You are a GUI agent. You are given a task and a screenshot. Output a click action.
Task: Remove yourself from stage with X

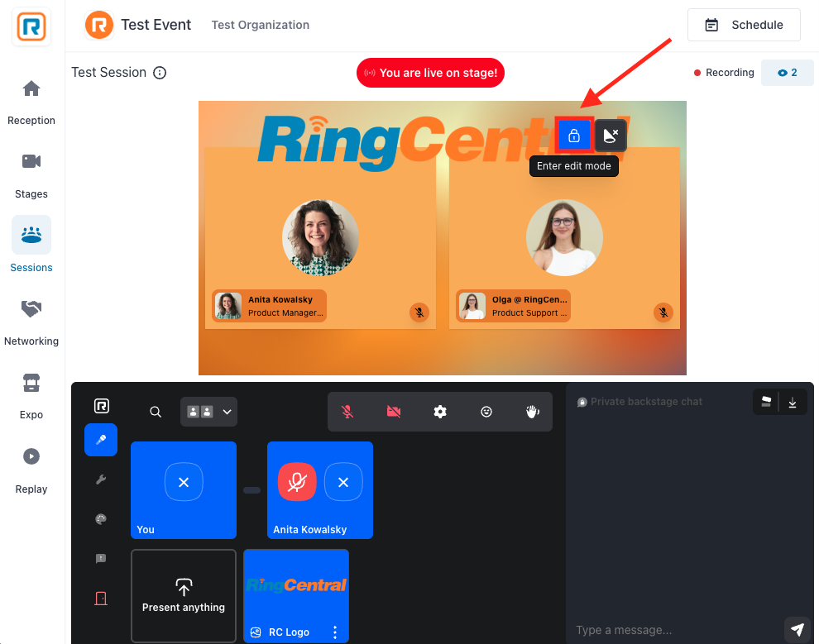(184, 482)
